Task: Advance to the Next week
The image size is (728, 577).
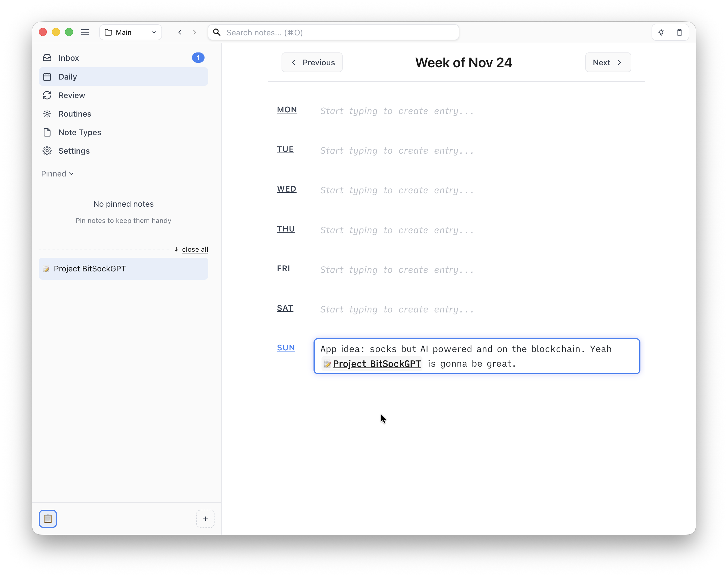Action: [x=607, y=62]
